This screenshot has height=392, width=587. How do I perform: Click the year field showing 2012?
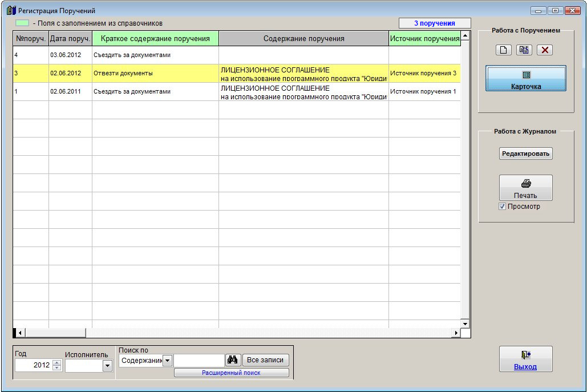tap(34, 365)
